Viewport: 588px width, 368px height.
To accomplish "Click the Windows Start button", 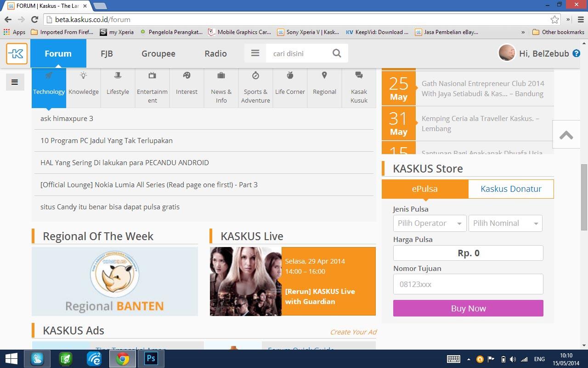I will (11, 359).
